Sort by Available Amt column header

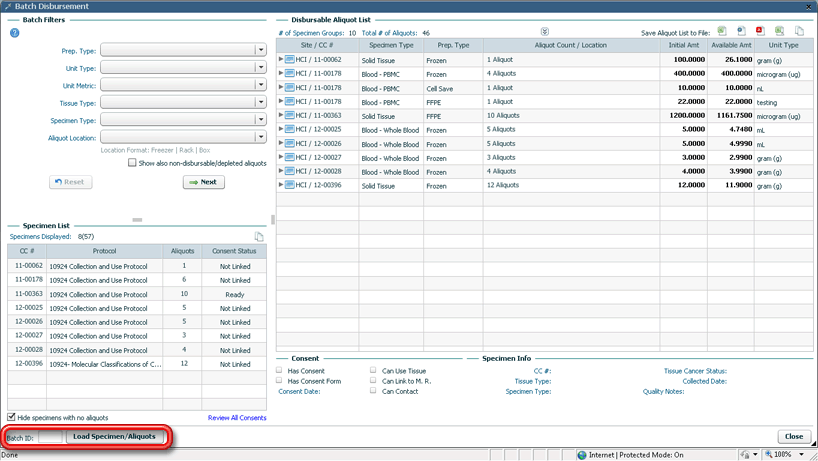731,45
